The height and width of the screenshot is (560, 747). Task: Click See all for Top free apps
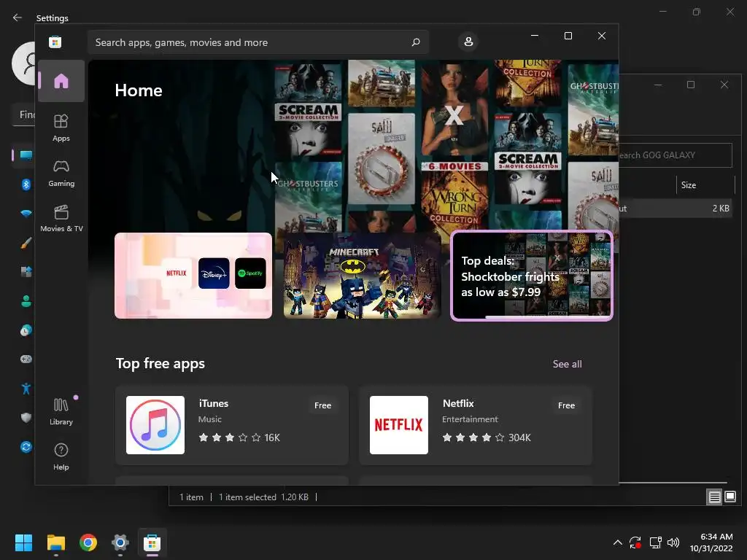[567, 364]
